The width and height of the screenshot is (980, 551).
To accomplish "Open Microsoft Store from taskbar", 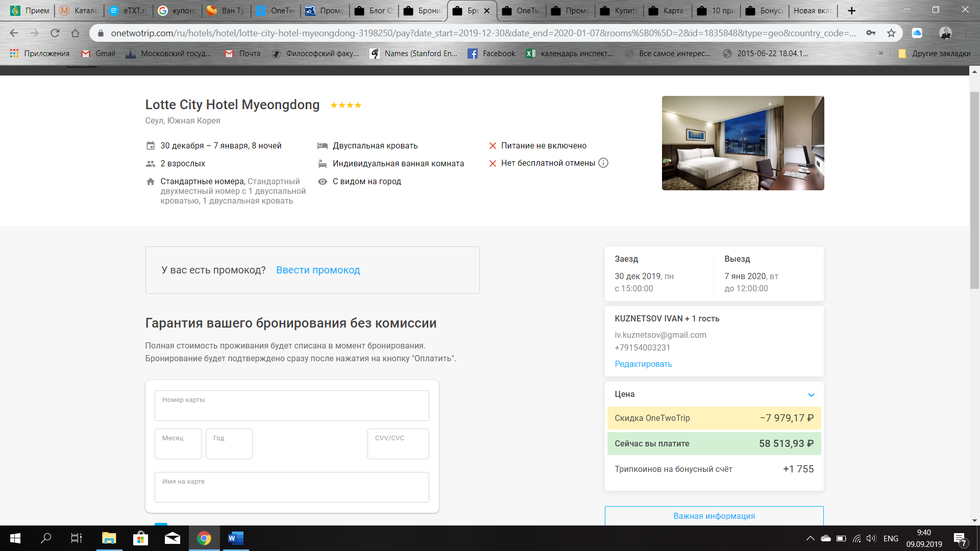I will pos(140,538).
